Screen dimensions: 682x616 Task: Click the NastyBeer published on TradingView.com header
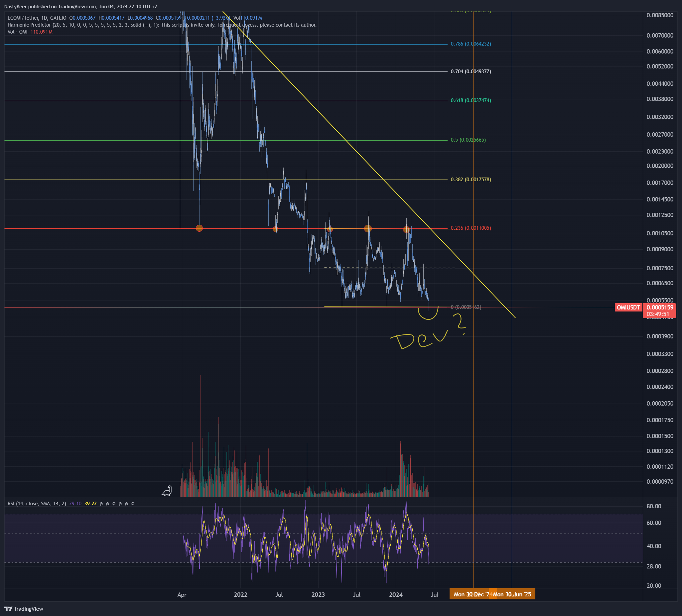coord(80,6)
